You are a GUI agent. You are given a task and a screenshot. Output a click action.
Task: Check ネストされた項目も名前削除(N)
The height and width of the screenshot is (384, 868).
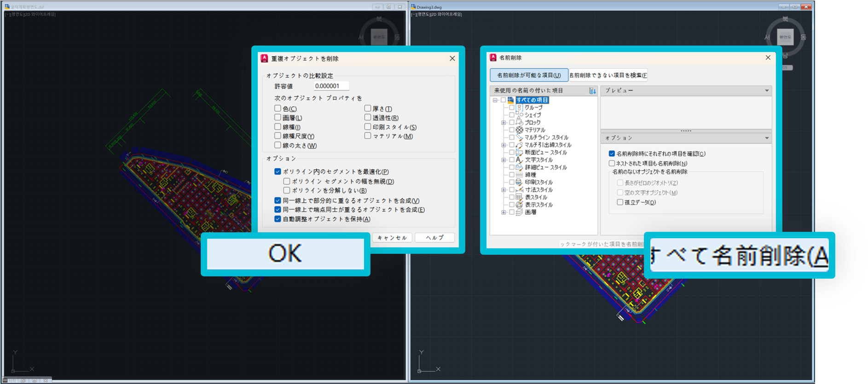[612, 163]
